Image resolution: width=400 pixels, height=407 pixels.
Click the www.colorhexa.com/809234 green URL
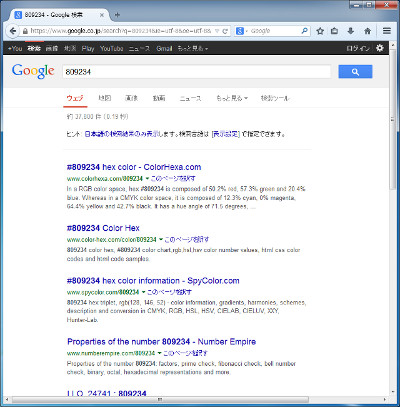pyautogui.click(x=105, y=178)
